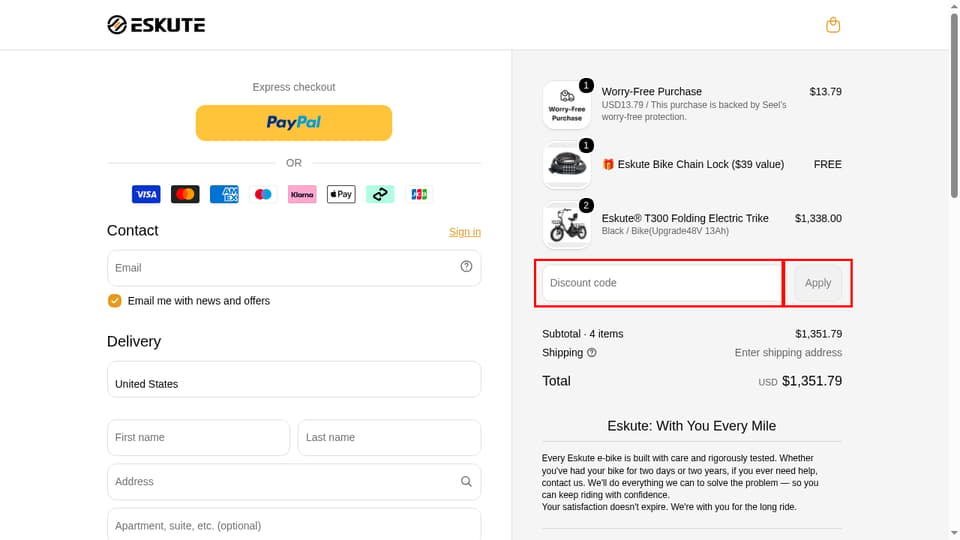Click 'Subtotal · 4 items' text

pyautogui.click(x=582, y=334)
